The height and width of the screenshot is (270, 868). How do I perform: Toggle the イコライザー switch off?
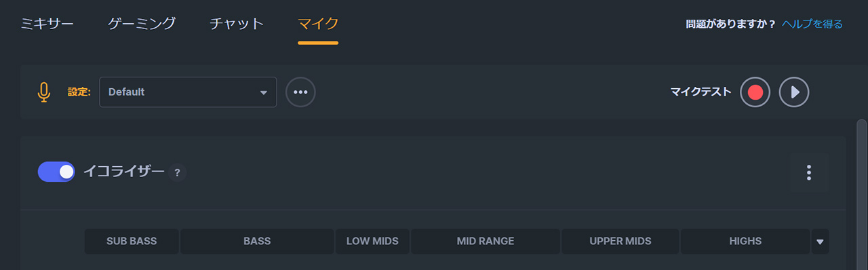[56, 172]
